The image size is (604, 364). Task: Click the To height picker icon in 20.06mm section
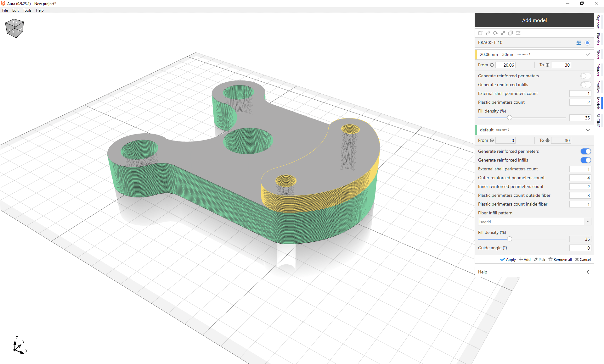tap(547, 65)
